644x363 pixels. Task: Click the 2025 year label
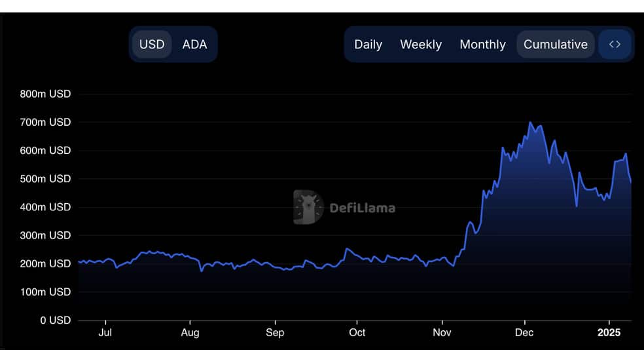tap(609, 333)
